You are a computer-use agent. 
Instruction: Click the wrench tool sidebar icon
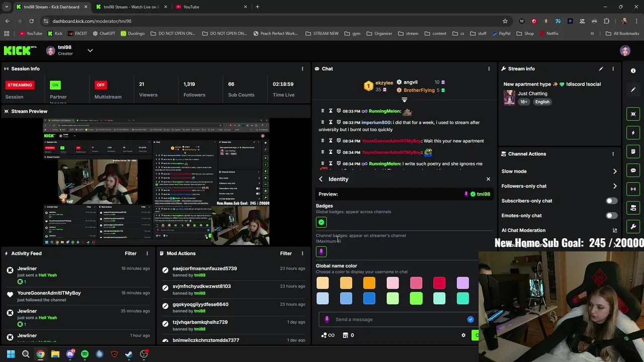(x=633, y=227)
